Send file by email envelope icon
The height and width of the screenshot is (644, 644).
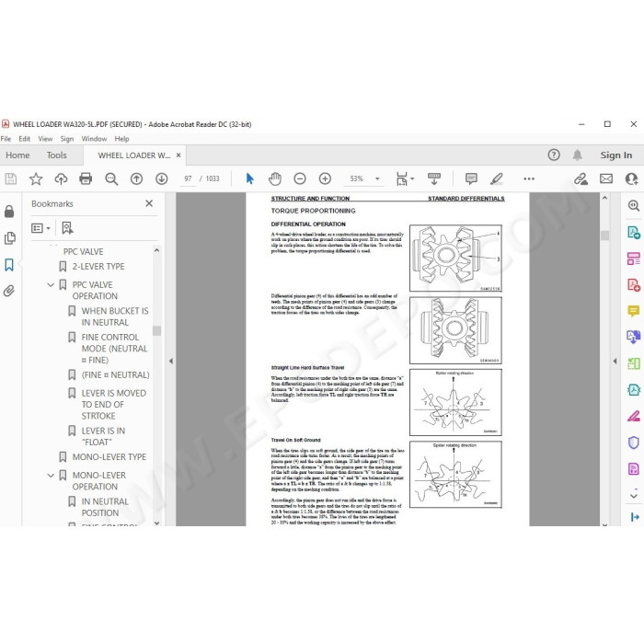pyautogui.click(x=606, y=178)
